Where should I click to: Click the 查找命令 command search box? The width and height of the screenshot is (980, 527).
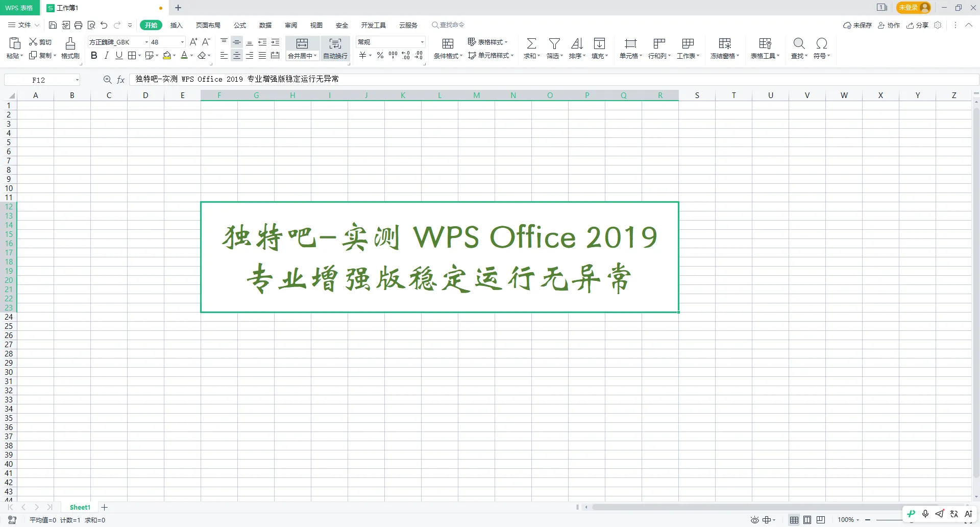click(x=448, y=25)
